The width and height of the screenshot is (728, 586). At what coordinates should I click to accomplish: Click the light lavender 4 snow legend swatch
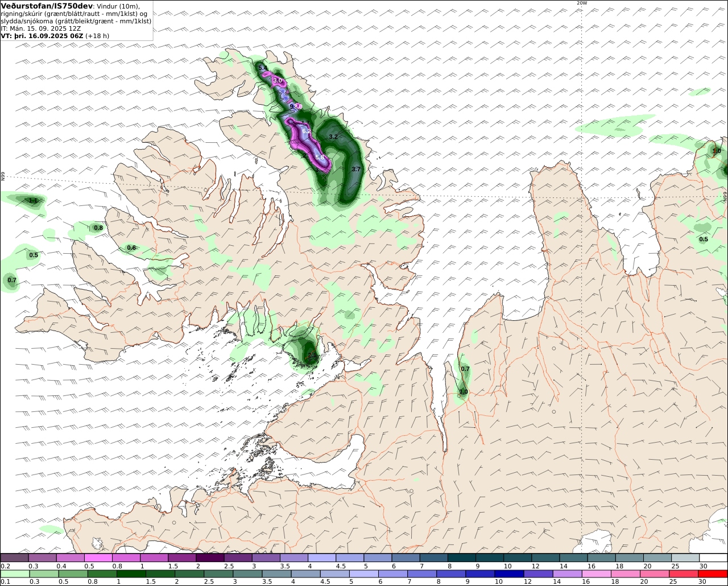tap(322, 558)
